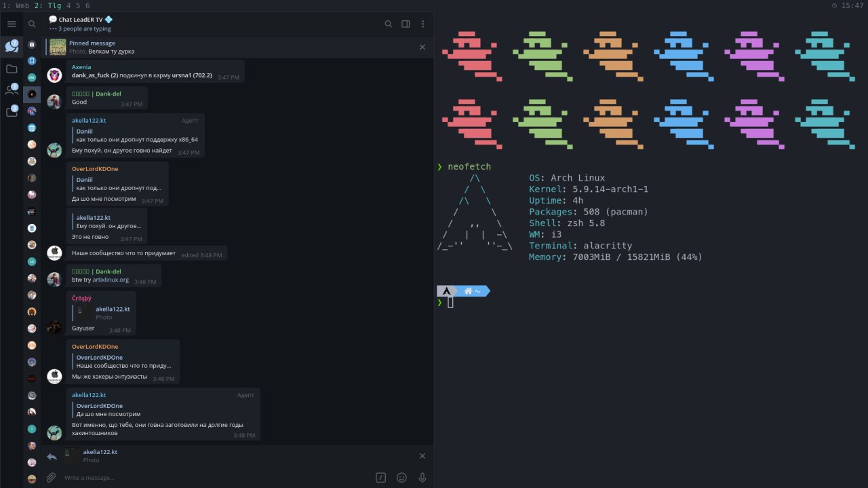Image resolution: width=868 pixels, height=488 pixels.
Task: Click the 'Адепт' admin tag on first akella122.kt message
Action: [x=190, y=120]
